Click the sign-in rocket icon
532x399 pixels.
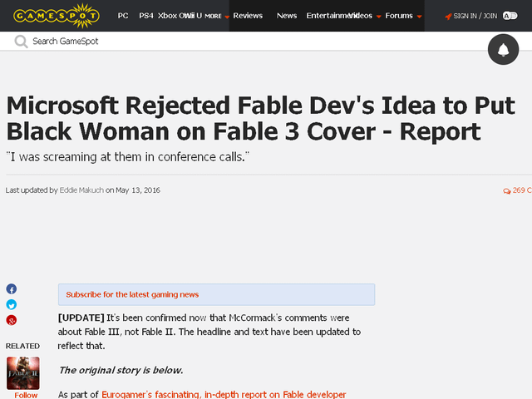click(x=448, y=16)
